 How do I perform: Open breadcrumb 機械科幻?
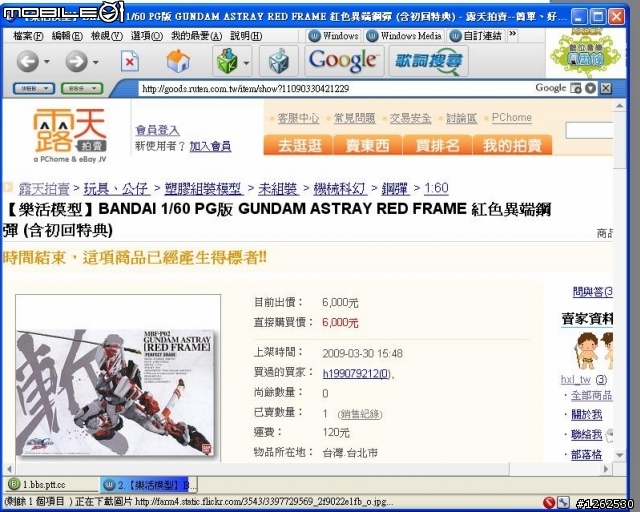point(340,189)
